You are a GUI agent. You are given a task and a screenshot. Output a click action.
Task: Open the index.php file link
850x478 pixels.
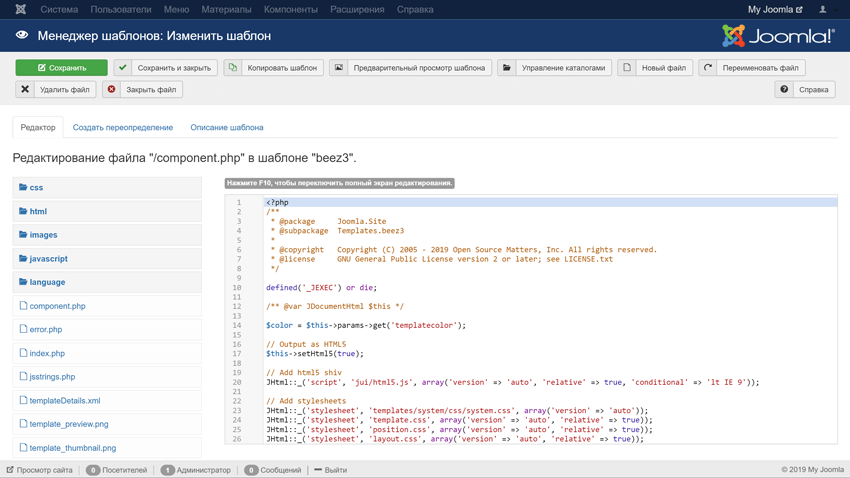(x=47, y=353)
